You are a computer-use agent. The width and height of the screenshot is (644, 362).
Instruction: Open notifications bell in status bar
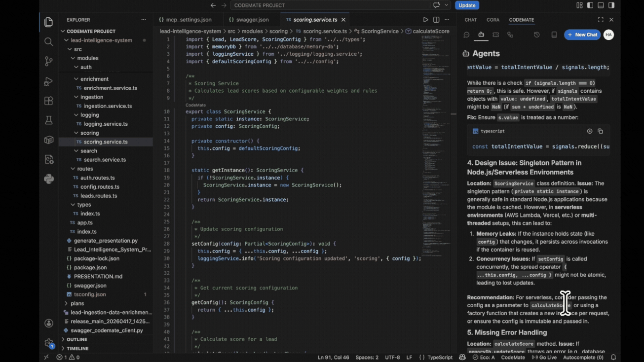pyautogui.click(x=613, y=357)
